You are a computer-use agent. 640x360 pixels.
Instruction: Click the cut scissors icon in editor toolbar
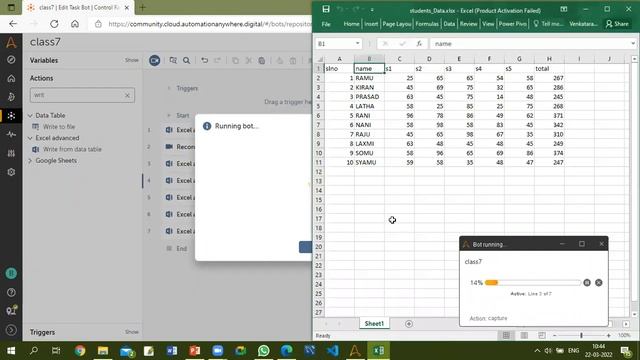coord(249,60)
